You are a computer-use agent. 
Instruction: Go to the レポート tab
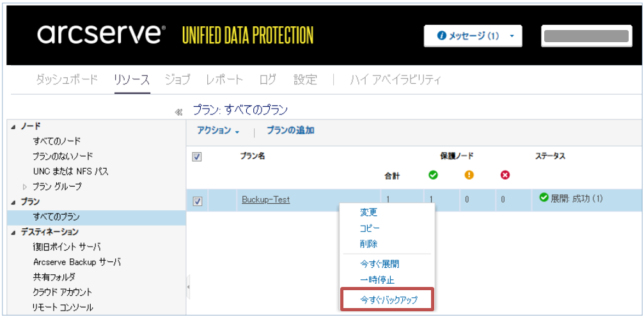[224, 79]
